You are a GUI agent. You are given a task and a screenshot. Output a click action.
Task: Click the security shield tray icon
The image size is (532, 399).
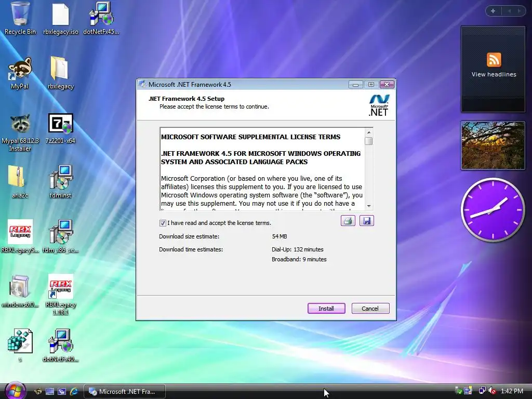coord(458,391)
